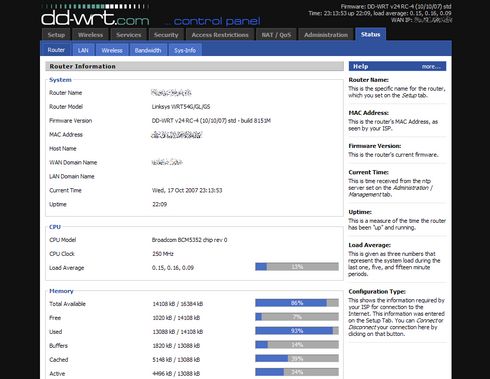Click the Help panel title
This screenshot has width=490, height=379.
pos(361,66)
